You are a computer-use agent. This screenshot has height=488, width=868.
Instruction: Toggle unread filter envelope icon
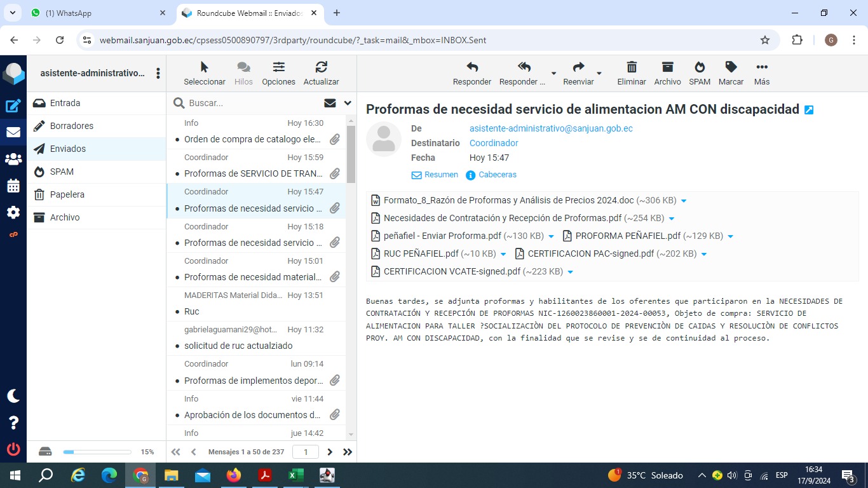click(330, 103)
